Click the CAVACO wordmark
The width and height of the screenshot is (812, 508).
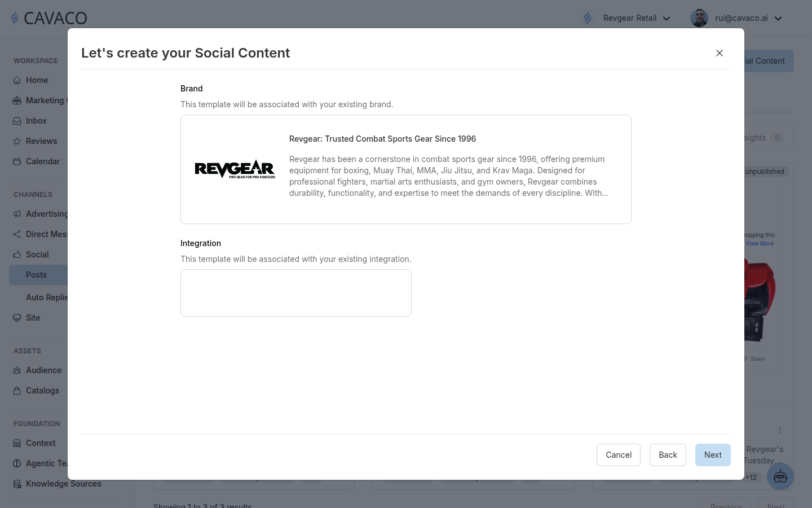(x=55, y=18)
